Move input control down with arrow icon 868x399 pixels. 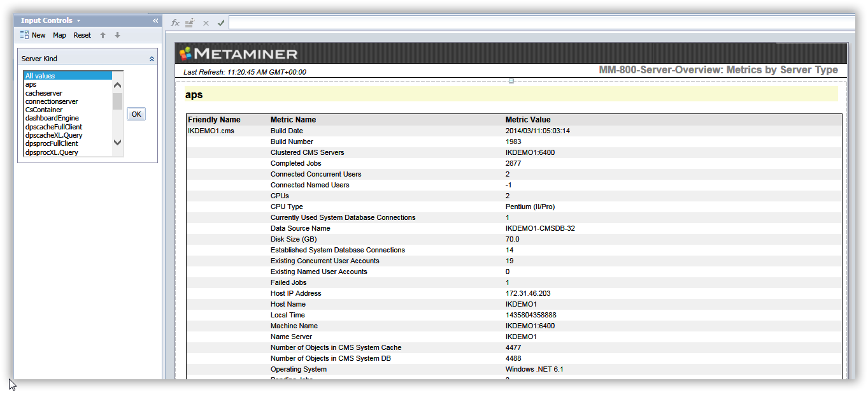tap(117, 35)
